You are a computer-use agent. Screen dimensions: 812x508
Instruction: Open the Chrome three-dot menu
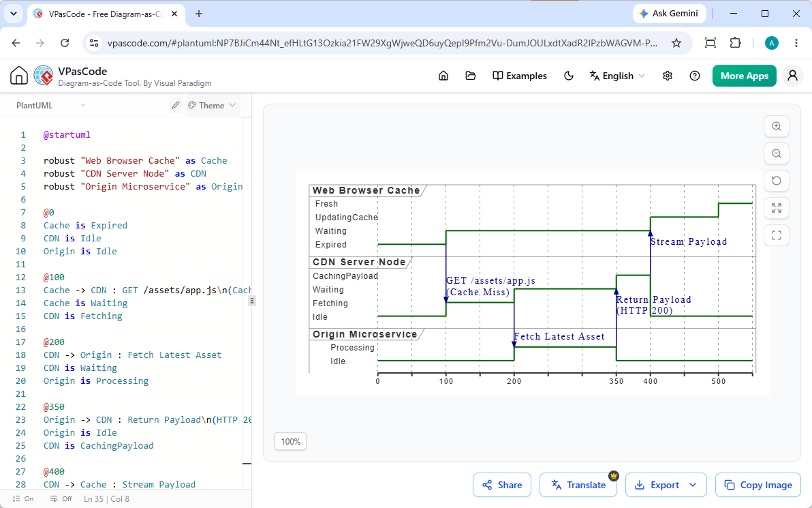796,43
